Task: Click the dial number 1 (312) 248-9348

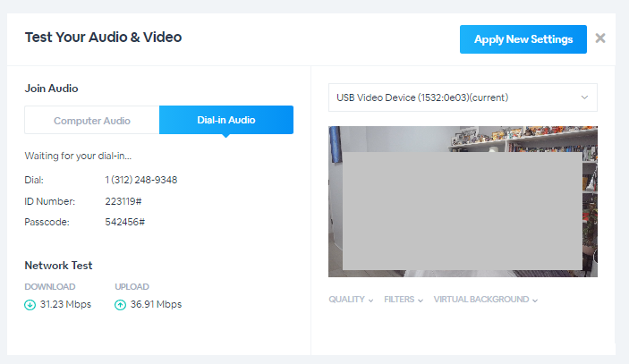Action: pos(141,180)
